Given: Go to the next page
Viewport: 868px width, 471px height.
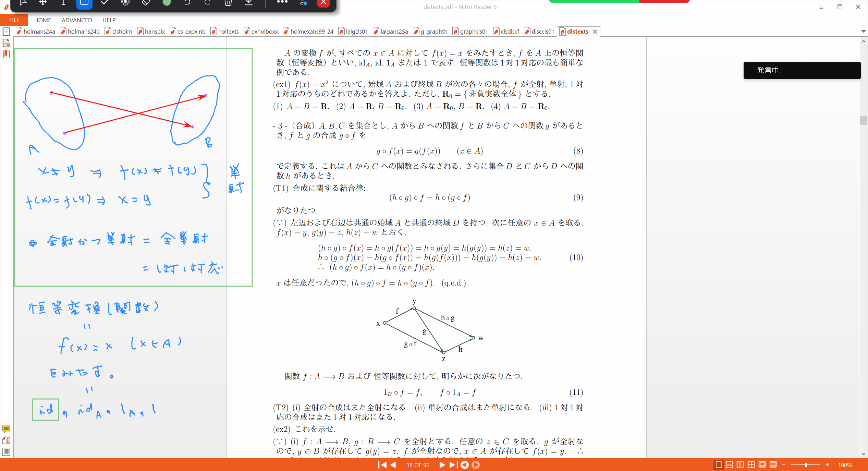Looking at the screenshot, I should point(442,465).
